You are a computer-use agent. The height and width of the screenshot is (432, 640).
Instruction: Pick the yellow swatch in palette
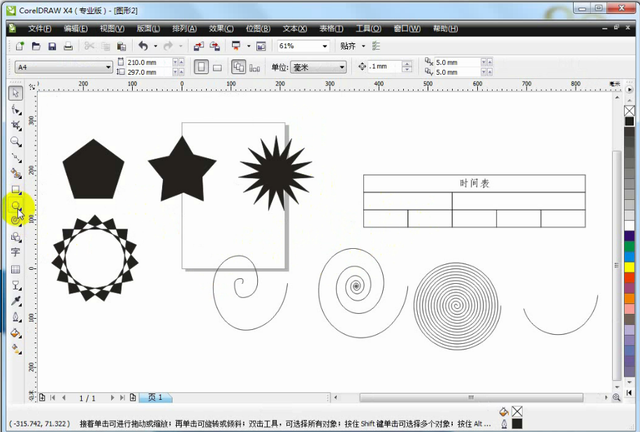point(629,267)
